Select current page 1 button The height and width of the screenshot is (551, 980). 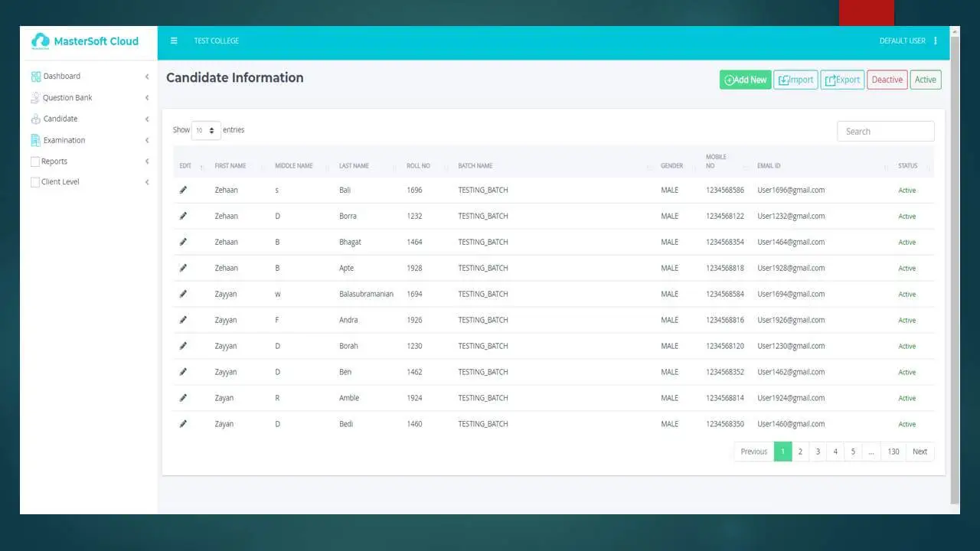(x=782, y=452)
